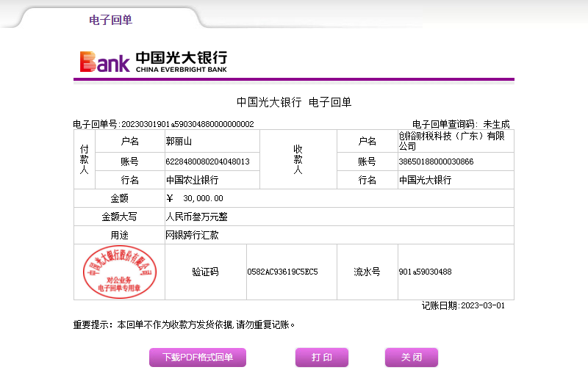
Task: Click the payee name 创裕财税科技（广东）有限公司
Action: click(451, 141)
